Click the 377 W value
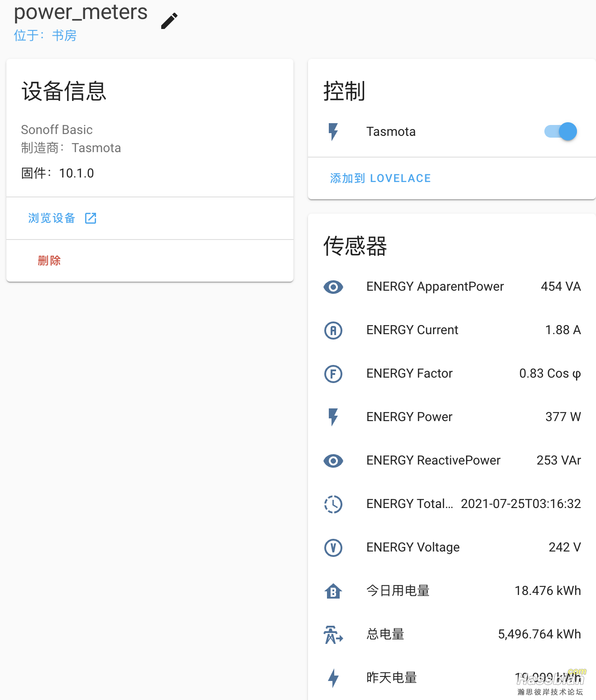 click(563, 417)
